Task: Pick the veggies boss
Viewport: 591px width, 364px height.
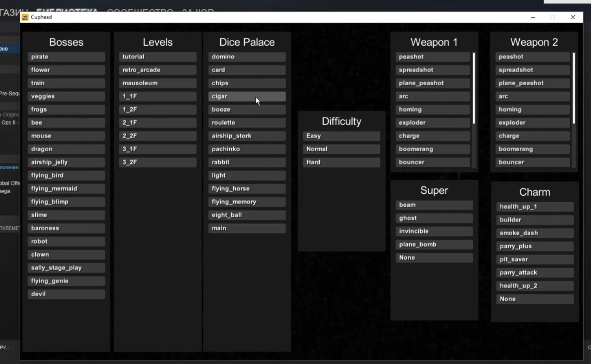Action: tap(66, 97)
